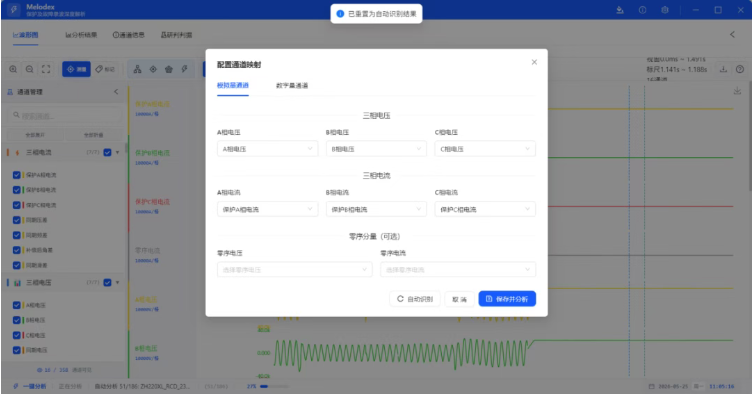Click the target crosshair toolbar icon
The height and width of the screenshot is (395, 753).
pos(153,69)
